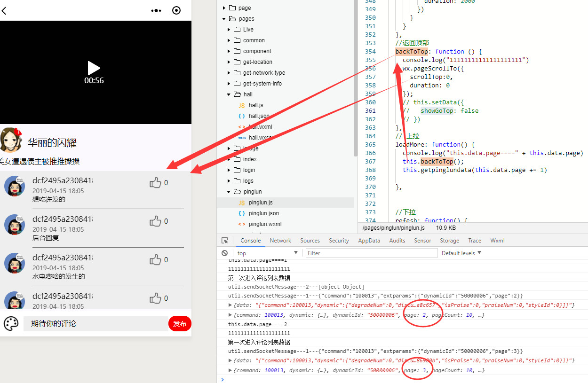Clear console with the ban icon
The height and width of the screenshot is (383, 588).
225,253
